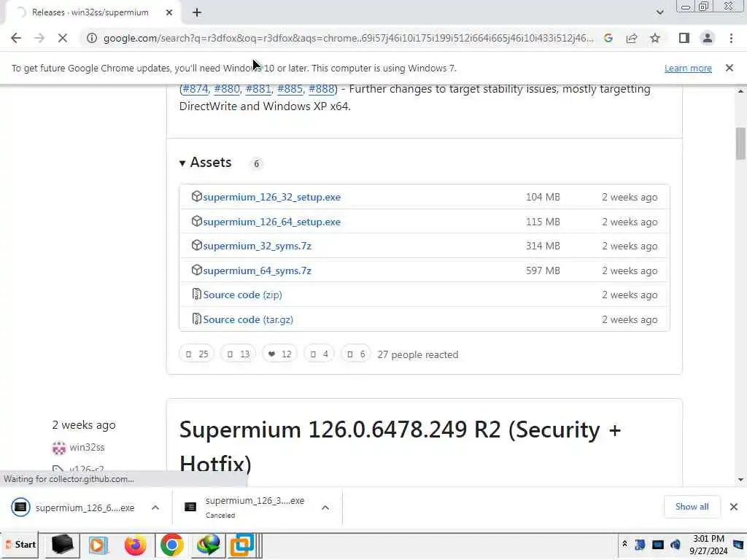This screenshot has width=747, height=560.
Task: Download supermium_126_64_setup.exe
Action: click(271, 222)
